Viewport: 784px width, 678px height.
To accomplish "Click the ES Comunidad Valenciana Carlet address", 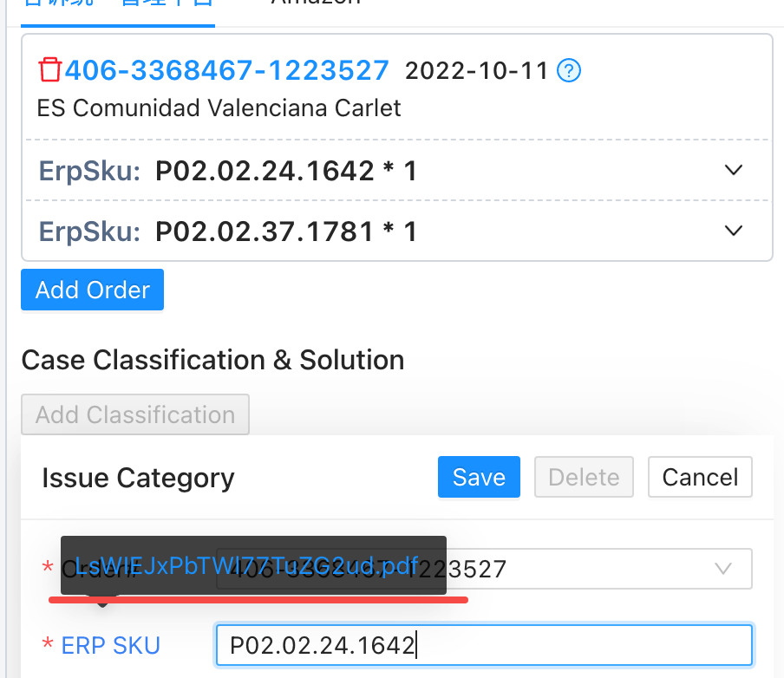I will click(x=219, y=108).
